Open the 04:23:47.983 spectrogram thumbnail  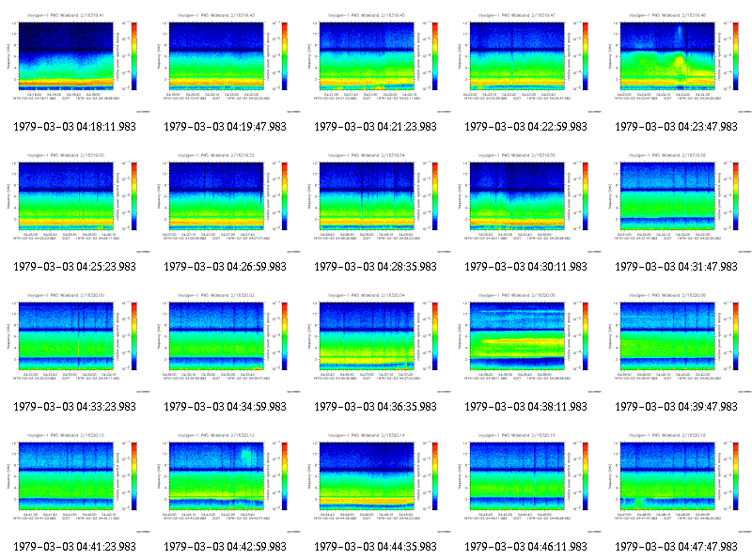tap(677, 63)
